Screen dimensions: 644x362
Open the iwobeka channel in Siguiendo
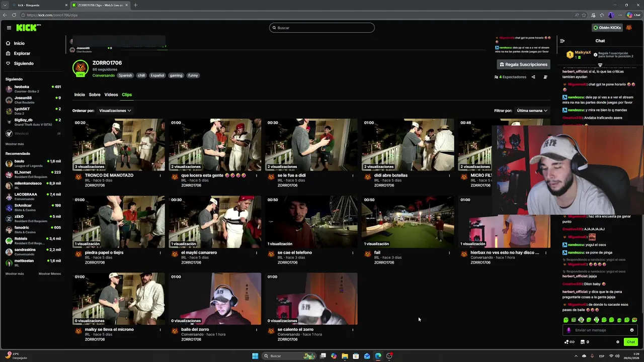[x=33, y=89]
